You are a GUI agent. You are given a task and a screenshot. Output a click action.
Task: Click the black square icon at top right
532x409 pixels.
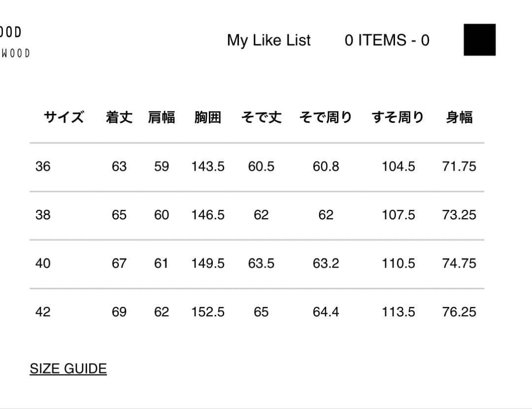click(x=479, y=39)
